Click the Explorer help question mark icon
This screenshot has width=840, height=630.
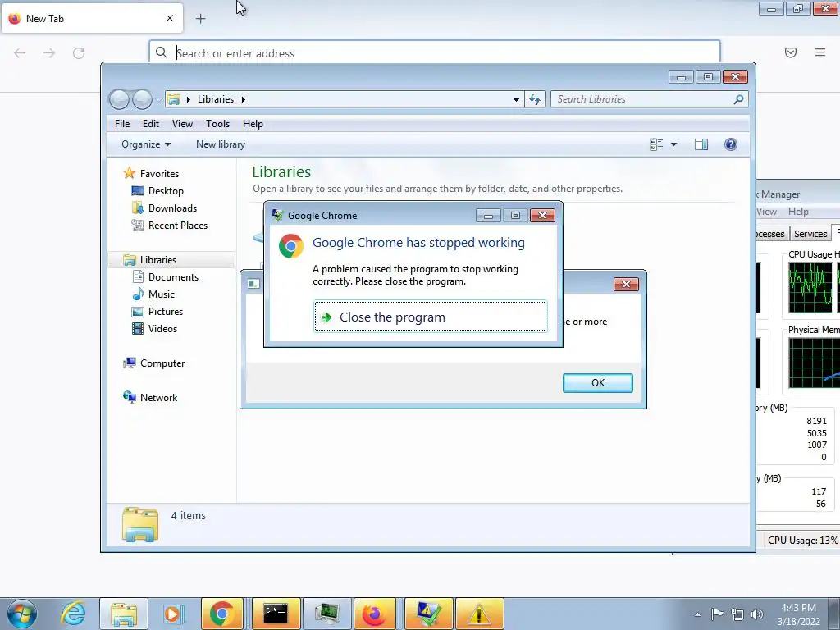click(731, 144)
